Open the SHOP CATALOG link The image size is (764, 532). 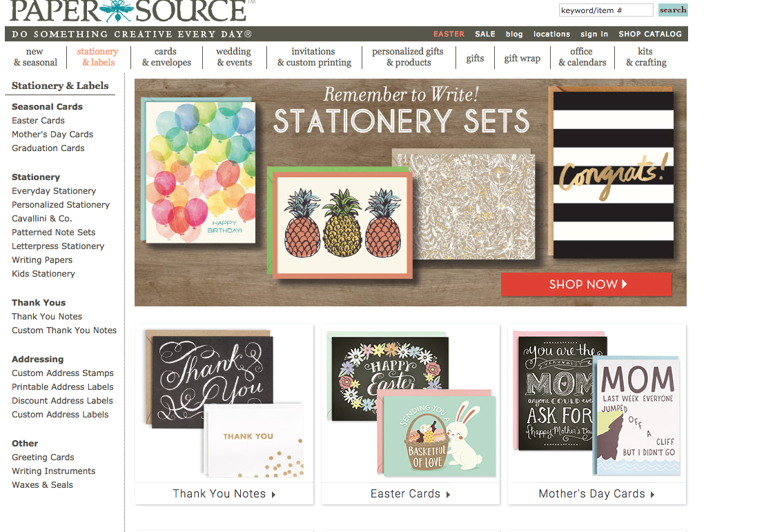pos(650,34)
